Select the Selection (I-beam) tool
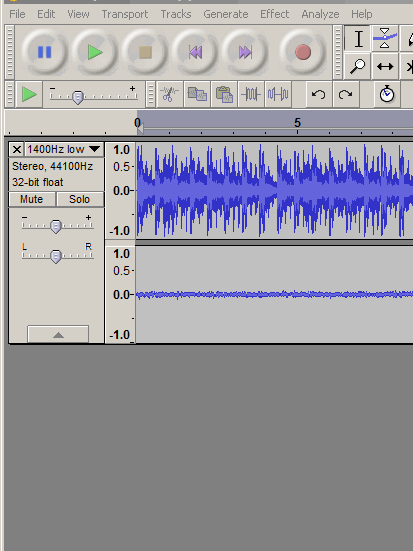The height and width of the screenshot is (551, 413). tap(357, 38)
